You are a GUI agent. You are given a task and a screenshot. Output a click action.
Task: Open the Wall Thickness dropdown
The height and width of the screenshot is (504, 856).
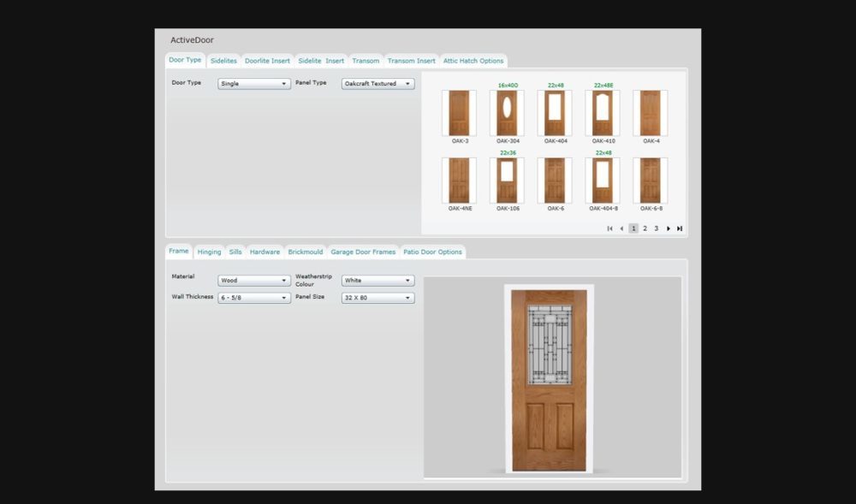point(254,298)
